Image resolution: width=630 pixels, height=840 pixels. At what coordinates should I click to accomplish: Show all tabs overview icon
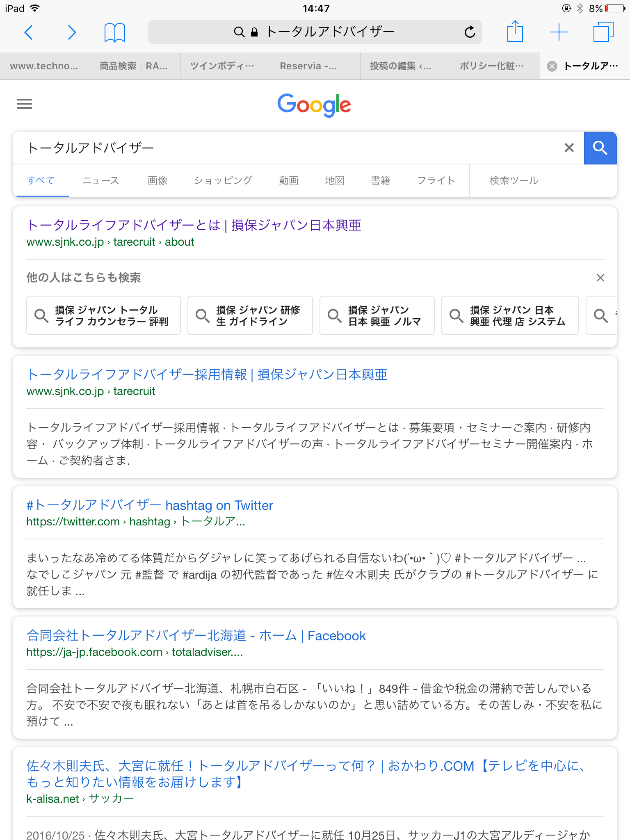pos(603,32)
